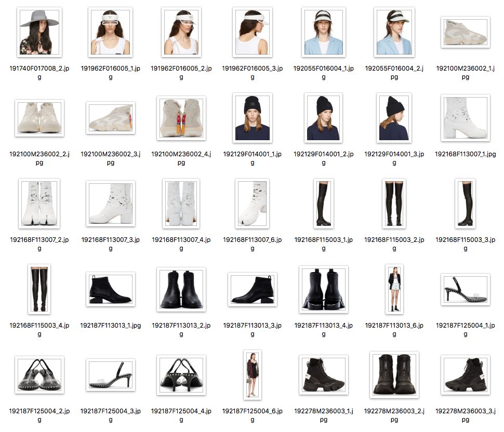Choose thumbnail 192187F125004_2.jpg sandals front
504x432 pixels.
[x=39, y=375]
